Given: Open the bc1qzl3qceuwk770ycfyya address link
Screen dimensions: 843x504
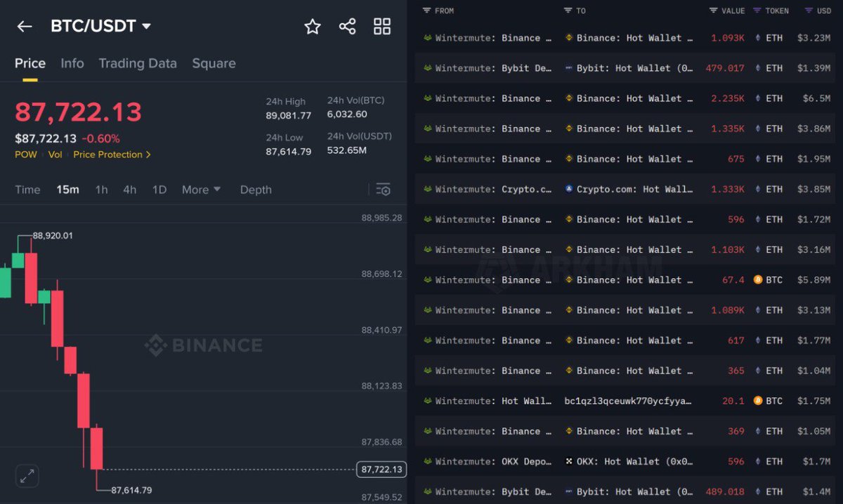Looking at the screenshot, I should [x=629, y=401].
